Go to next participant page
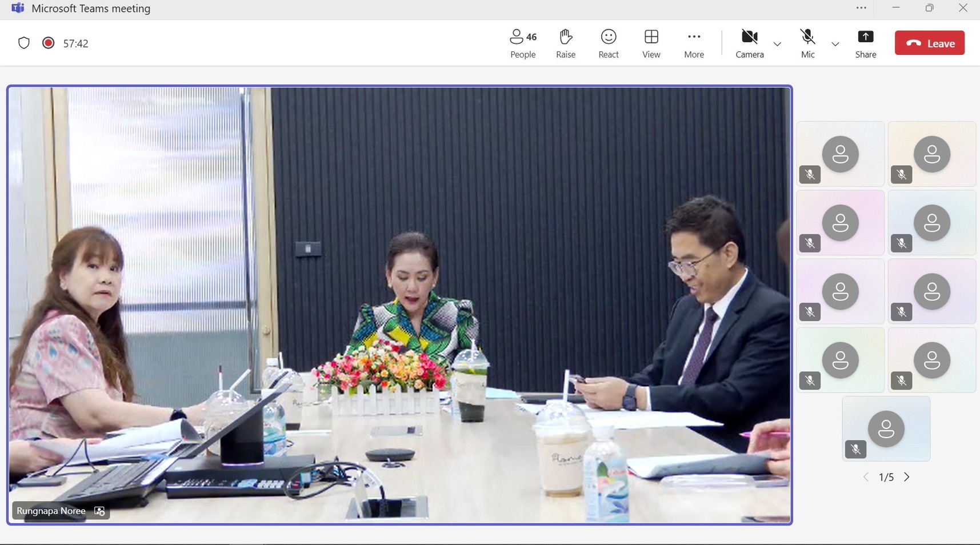 click(907, 477)
